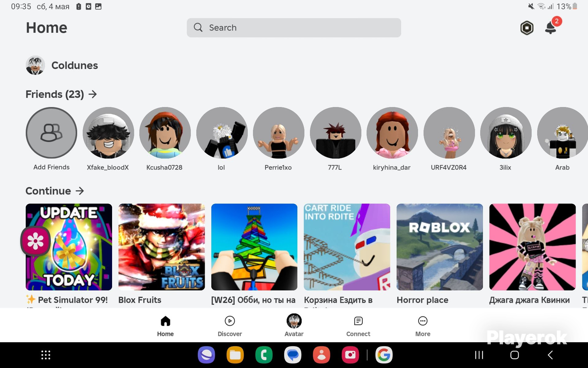Image resolution: width=588 pixels, height=368 pixels.
Task: Tap the Джага джага Квинки title
Action: [530, 300]
